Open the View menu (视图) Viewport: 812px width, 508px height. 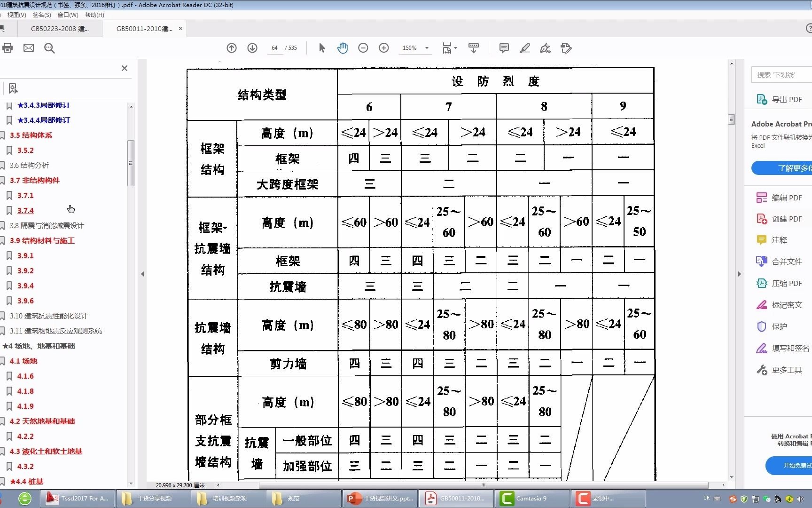click(17, 15)
